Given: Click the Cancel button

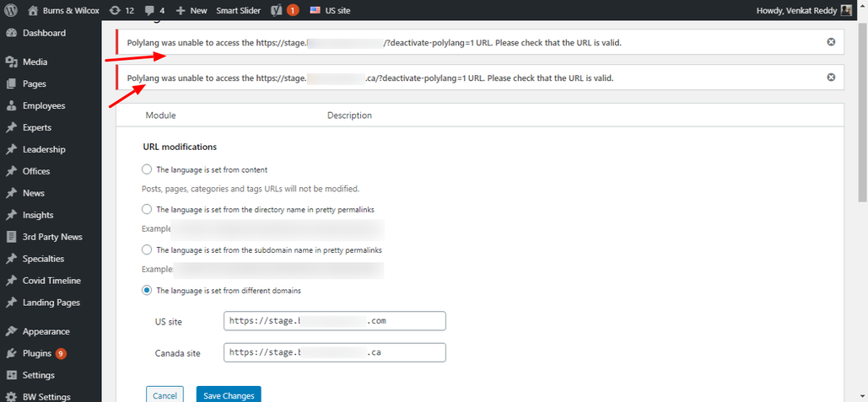Looking at the screenshot, I should [x=164, y=394].
